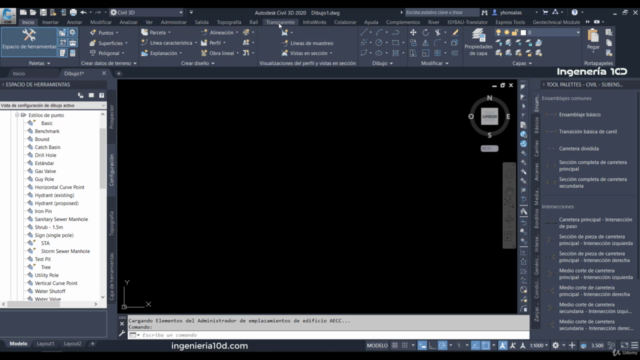Select the Rotate tool in Modificar panel
This screenshot has height=360, width=640.
[x=425, y=32]
